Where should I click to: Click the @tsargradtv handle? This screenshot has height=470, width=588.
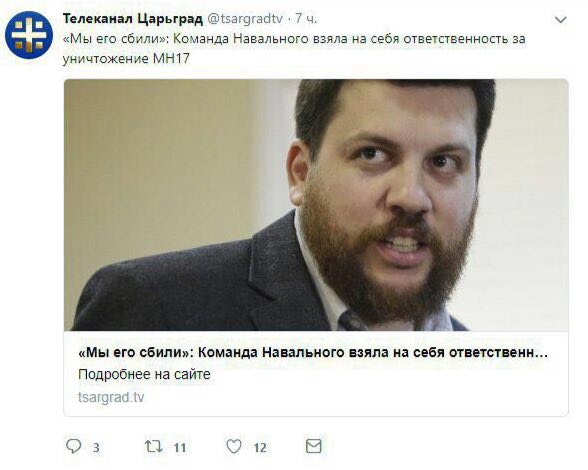tap(245, 18)
